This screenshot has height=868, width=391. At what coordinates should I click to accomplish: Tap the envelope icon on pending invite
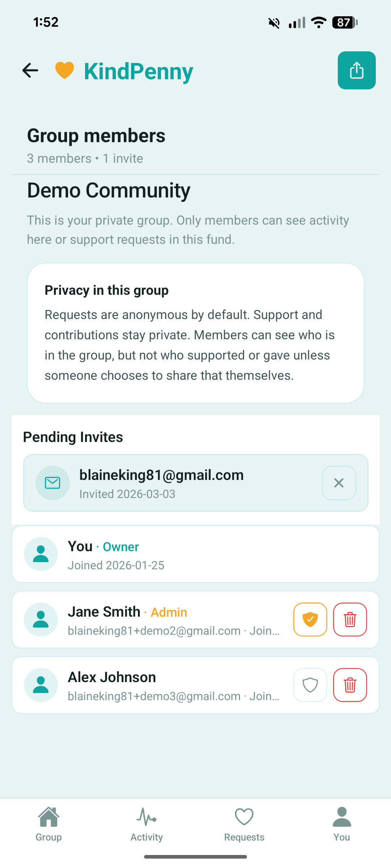[52, 483]
